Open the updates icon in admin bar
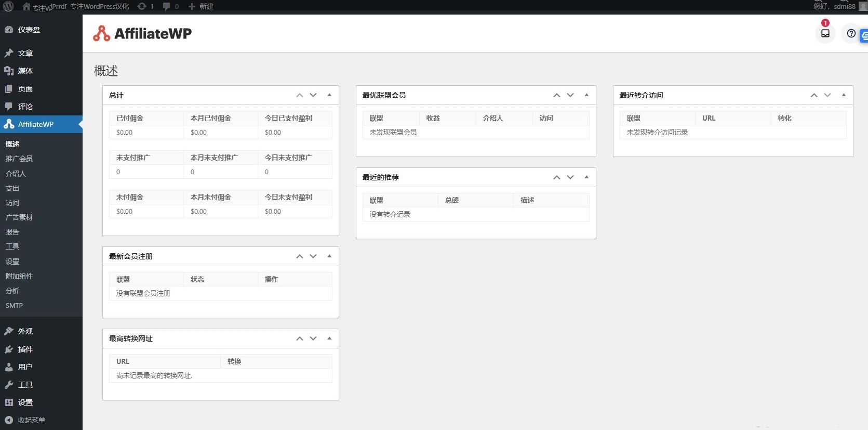Viewport: 868px width, 430px height. click(141, 6)
